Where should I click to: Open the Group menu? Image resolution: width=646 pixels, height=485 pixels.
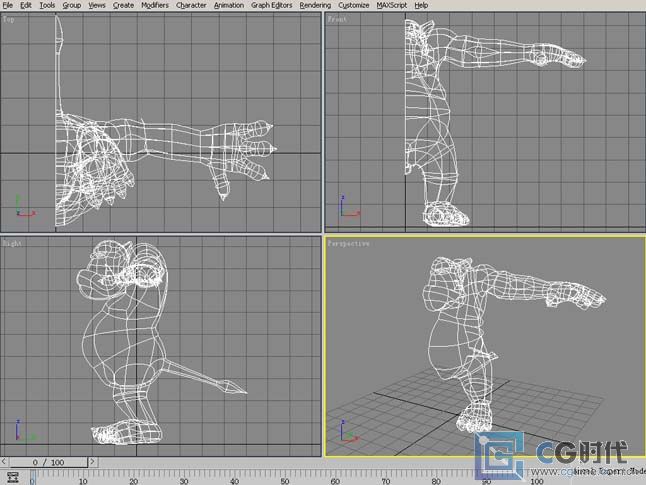coord(72,5)
